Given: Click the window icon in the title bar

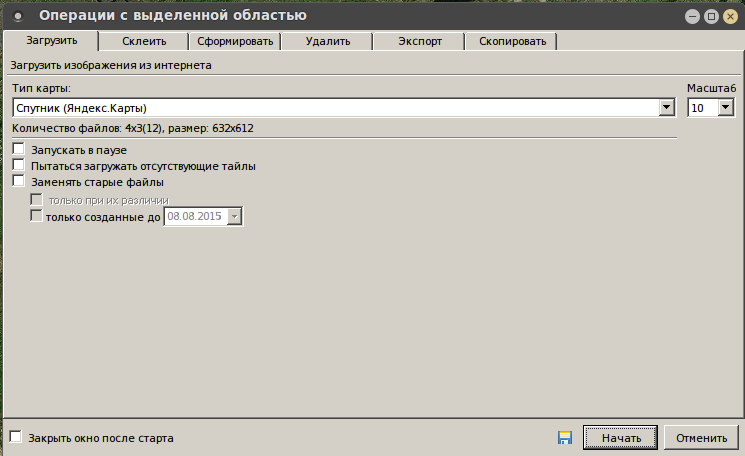Looking at the screenshot, I should (17, 16).
